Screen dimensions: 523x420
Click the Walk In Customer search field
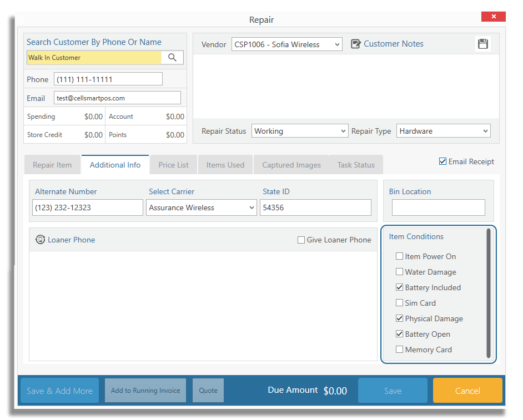[94, 57]
